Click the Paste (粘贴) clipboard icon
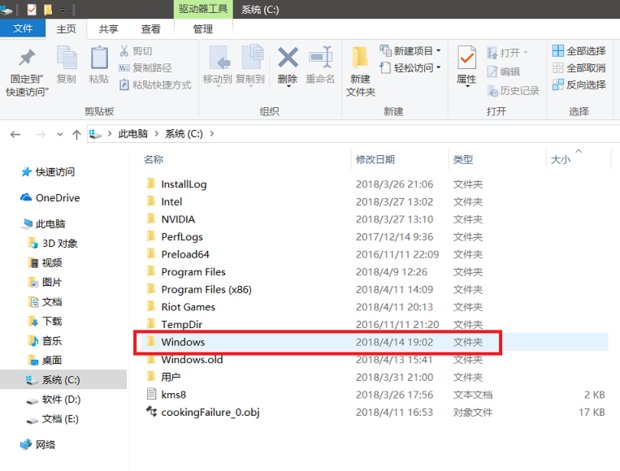The image size is (620, 471). click(99, 58)
